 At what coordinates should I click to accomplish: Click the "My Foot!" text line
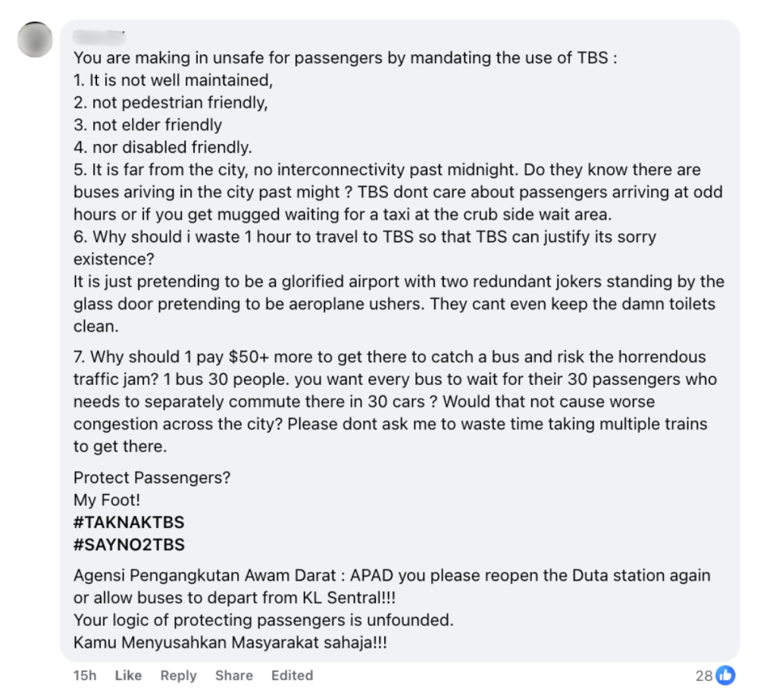107,500
